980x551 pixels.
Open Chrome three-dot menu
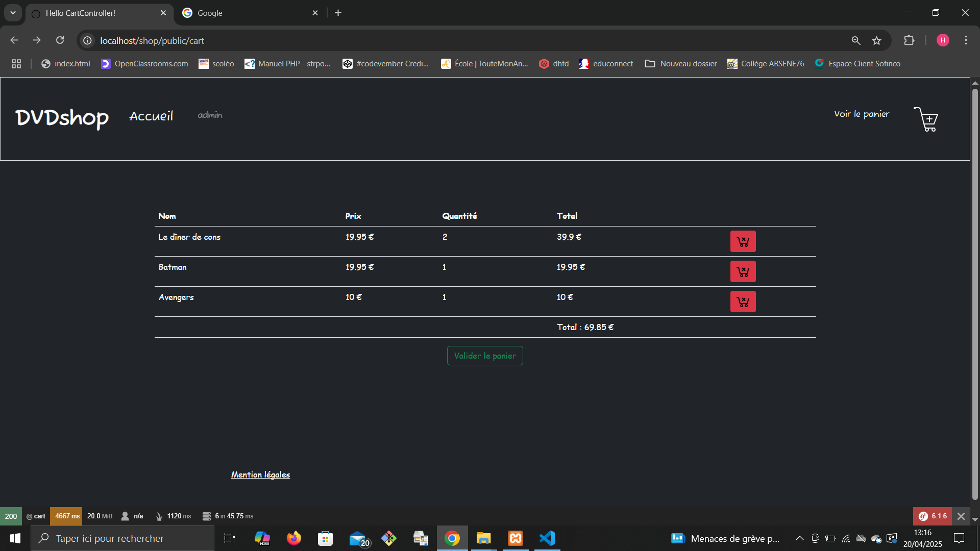966,40
